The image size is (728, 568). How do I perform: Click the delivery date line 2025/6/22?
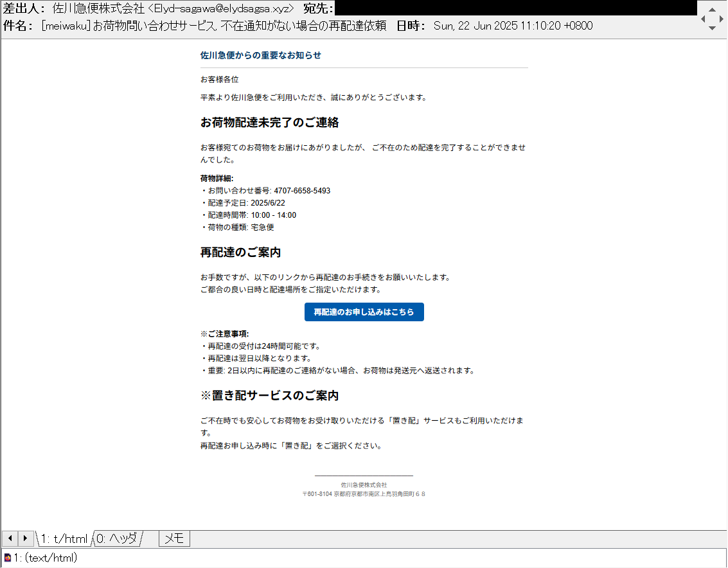243,203
